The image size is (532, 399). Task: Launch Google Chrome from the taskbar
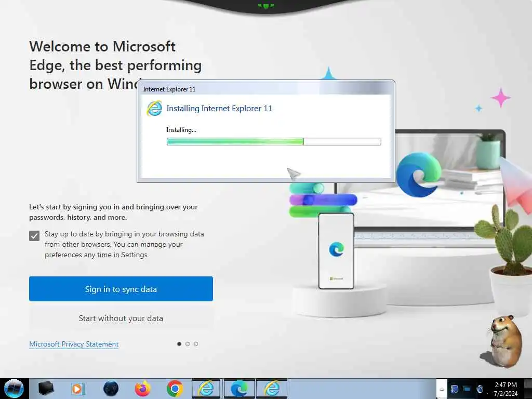[x=175, y=389]
